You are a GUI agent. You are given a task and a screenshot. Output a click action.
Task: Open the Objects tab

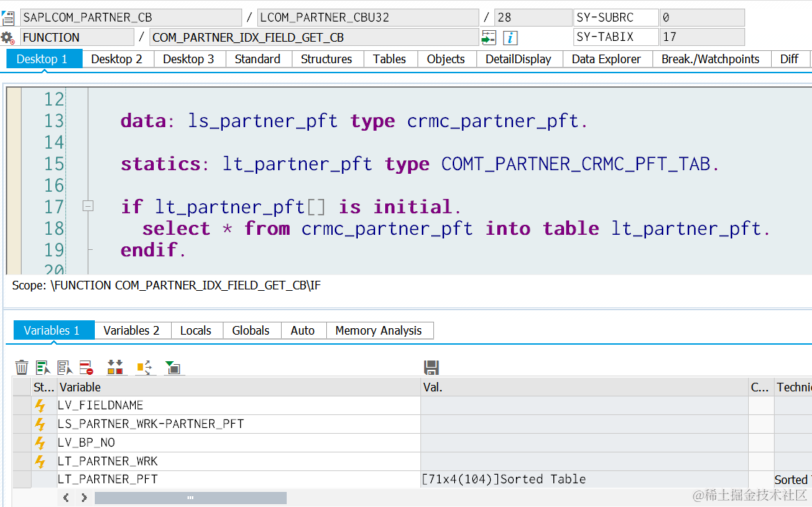446,59
